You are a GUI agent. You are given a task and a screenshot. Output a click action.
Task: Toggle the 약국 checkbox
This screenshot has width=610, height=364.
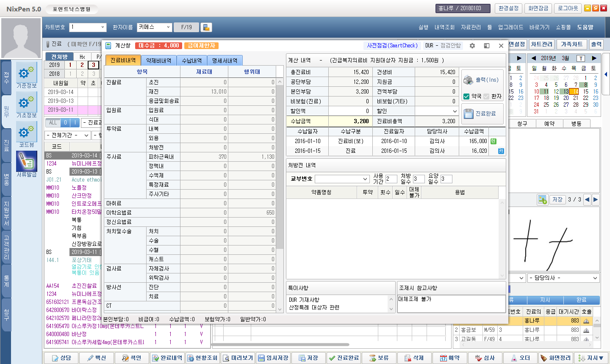(466, 97)
